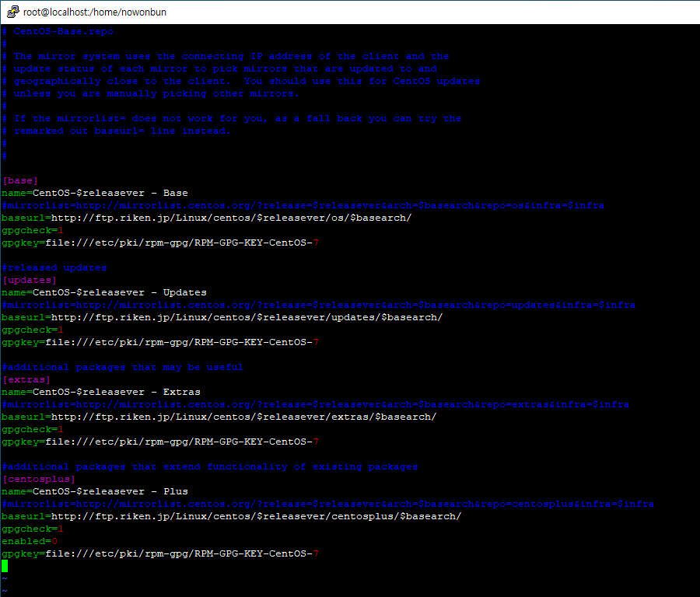
Task: Click 'gpgcheck=1' under the [base] section
Action: pos(33,231)
